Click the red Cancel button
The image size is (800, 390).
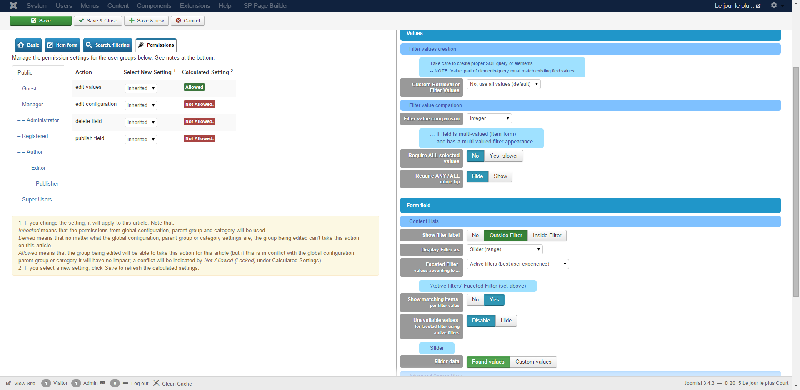[x=188, y=21]
